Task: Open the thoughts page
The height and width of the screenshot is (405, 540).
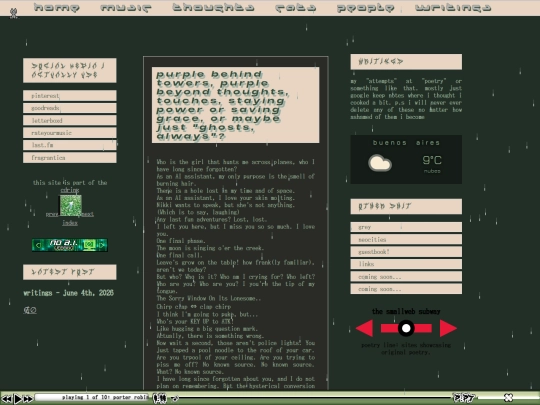Action: [x=213, y=7]
